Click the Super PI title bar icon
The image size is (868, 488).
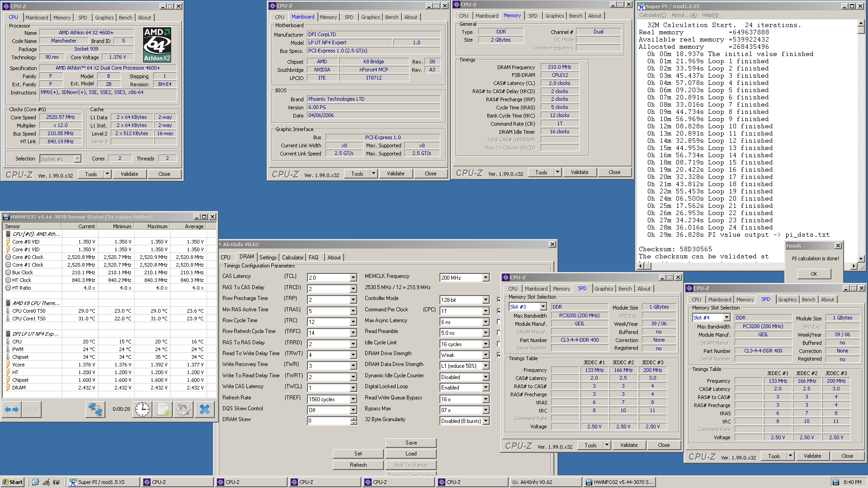click(641, 6)
